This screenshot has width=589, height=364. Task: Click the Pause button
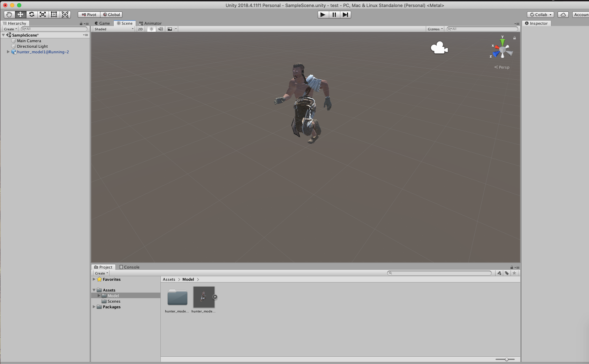pyautogui.click(x=334, y=15)
